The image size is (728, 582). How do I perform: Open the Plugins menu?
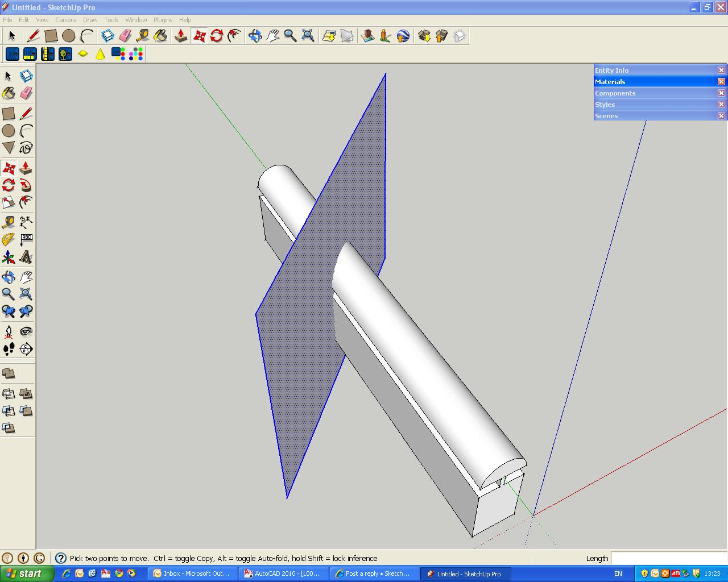[x=163, y=20]
